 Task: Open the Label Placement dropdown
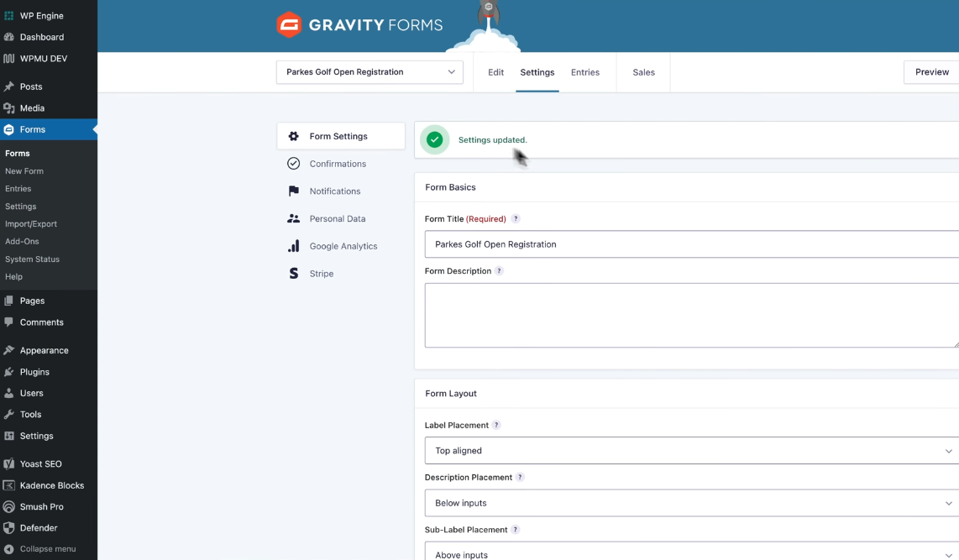690,451
